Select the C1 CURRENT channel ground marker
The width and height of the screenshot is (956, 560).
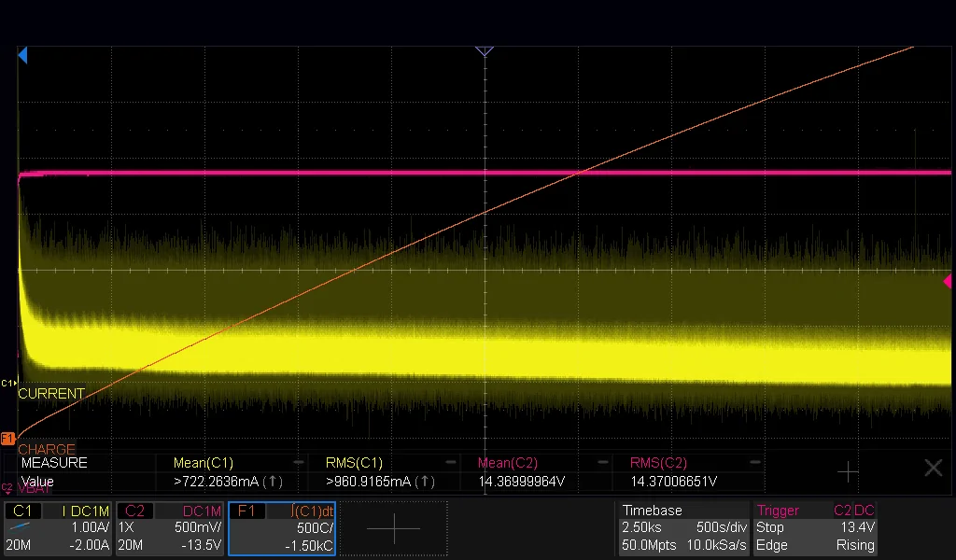[8, 384]
